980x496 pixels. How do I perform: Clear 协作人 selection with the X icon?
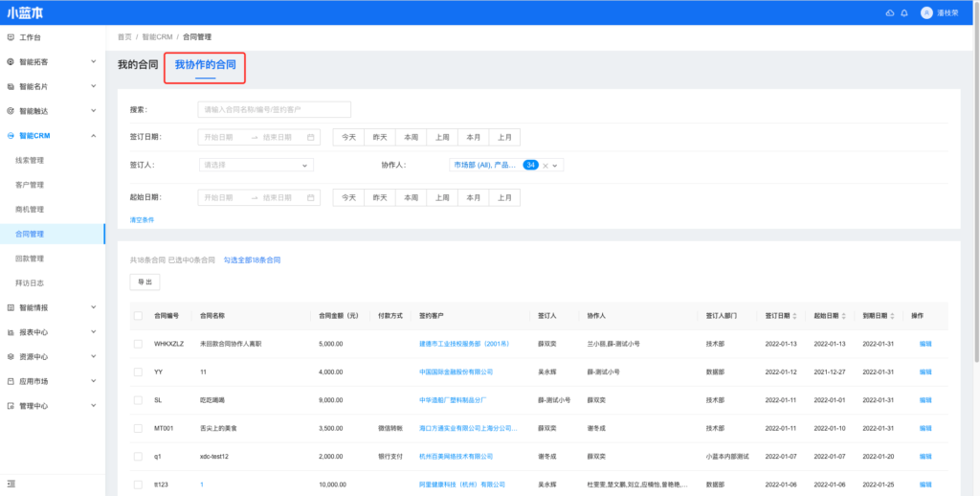pos(545,166)
